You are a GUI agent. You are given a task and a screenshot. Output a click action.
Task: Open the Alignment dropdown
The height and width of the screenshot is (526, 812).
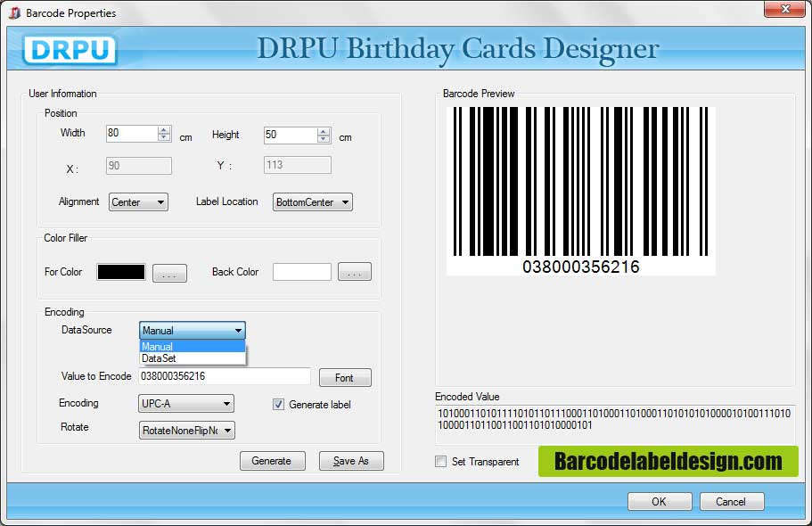pyautogui.click(x=138, y=202)
